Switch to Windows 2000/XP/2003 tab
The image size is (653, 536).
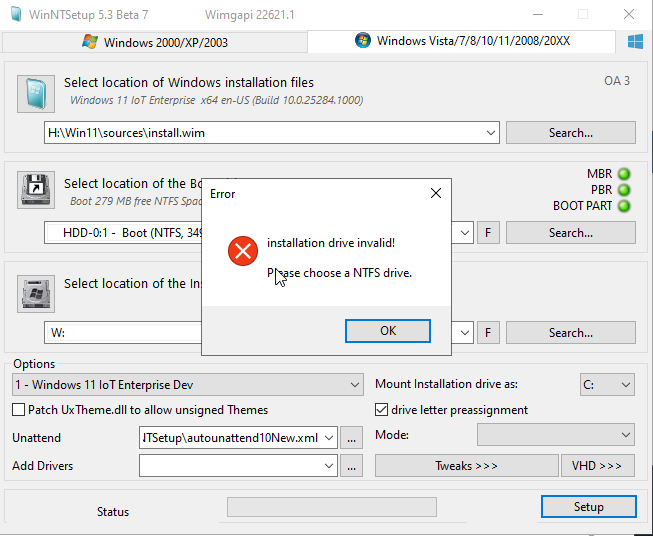155,42
